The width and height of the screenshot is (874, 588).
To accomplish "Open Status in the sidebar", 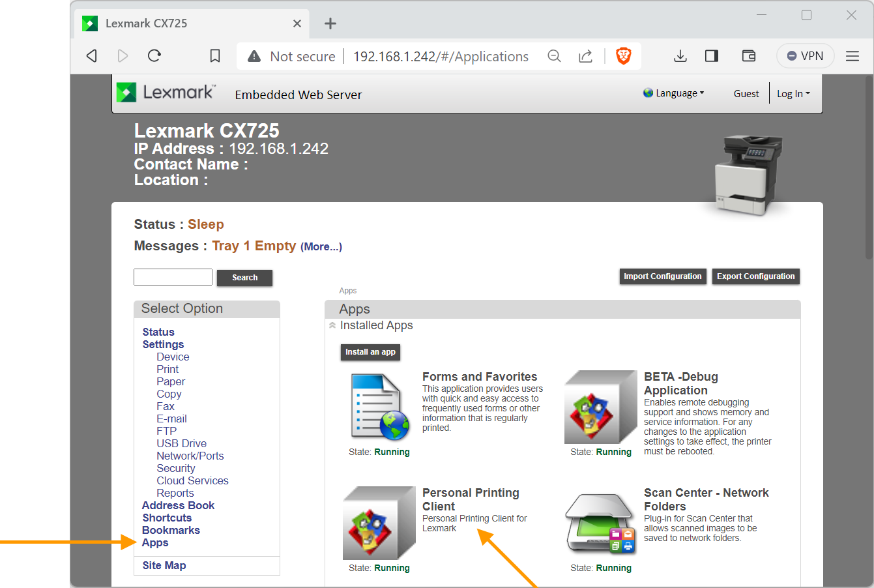I will click(x=158, y=332).
